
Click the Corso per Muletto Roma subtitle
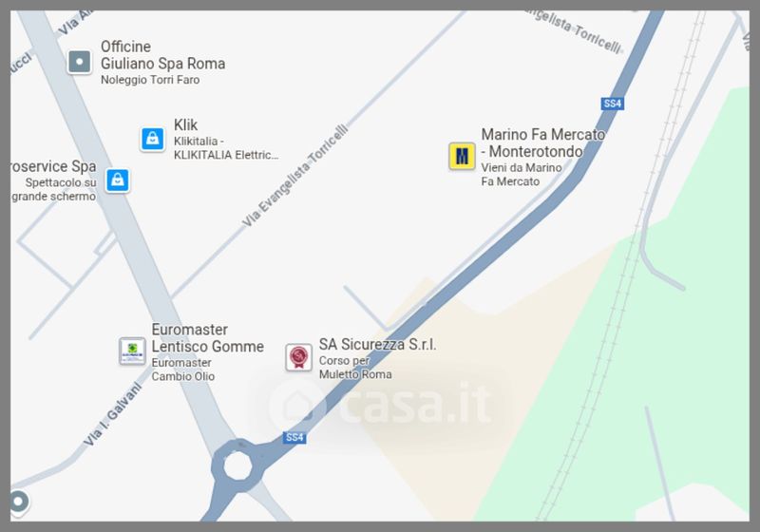(355, 368)
